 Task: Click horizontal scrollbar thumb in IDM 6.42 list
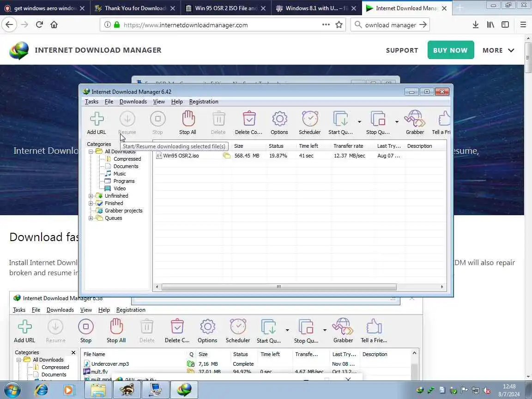coord(279,287)
